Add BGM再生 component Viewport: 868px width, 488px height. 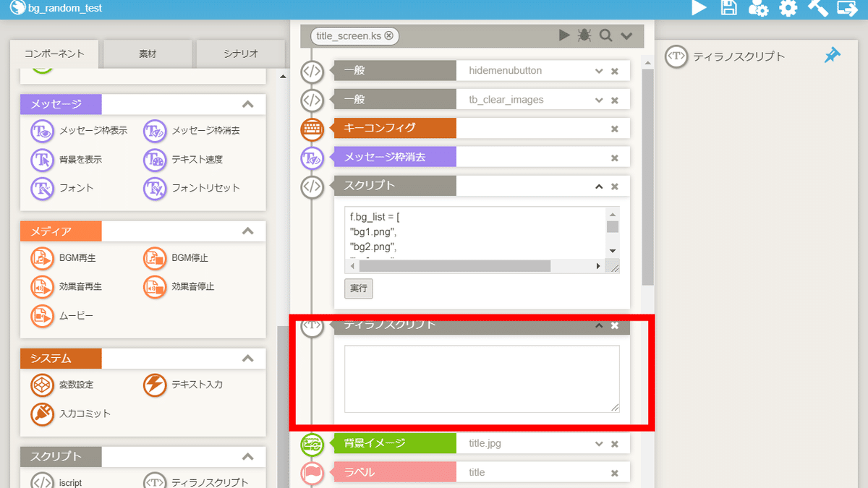click(64, 257)
